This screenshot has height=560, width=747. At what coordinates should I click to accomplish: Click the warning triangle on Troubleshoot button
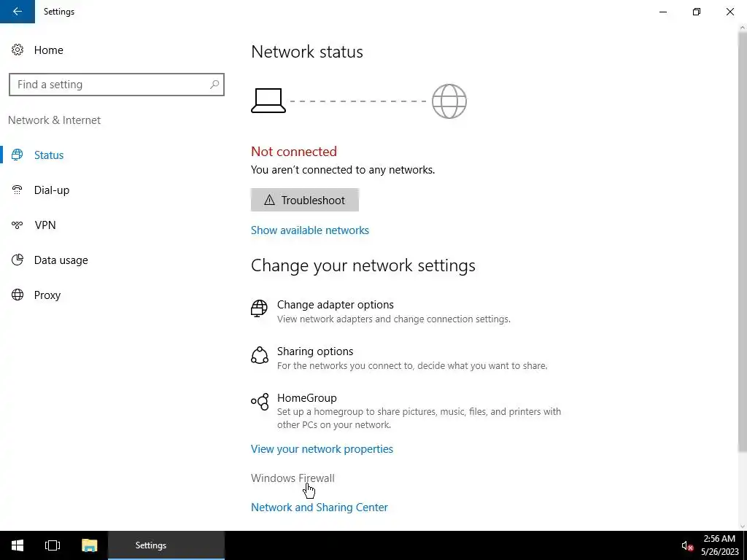click(270, 200)
